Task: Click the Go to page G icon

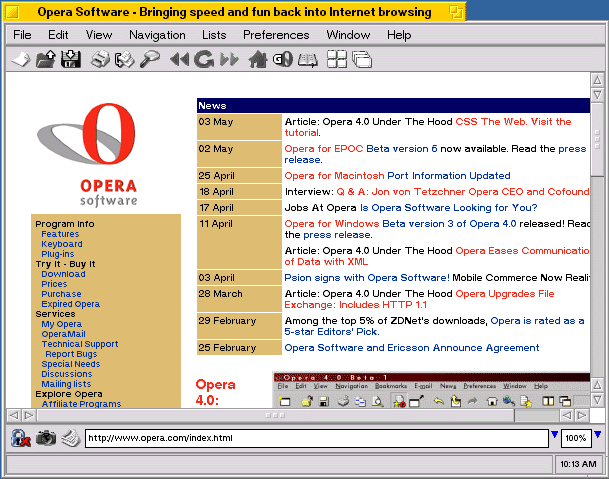Action: pyautogui.click(x=283, y=59)
